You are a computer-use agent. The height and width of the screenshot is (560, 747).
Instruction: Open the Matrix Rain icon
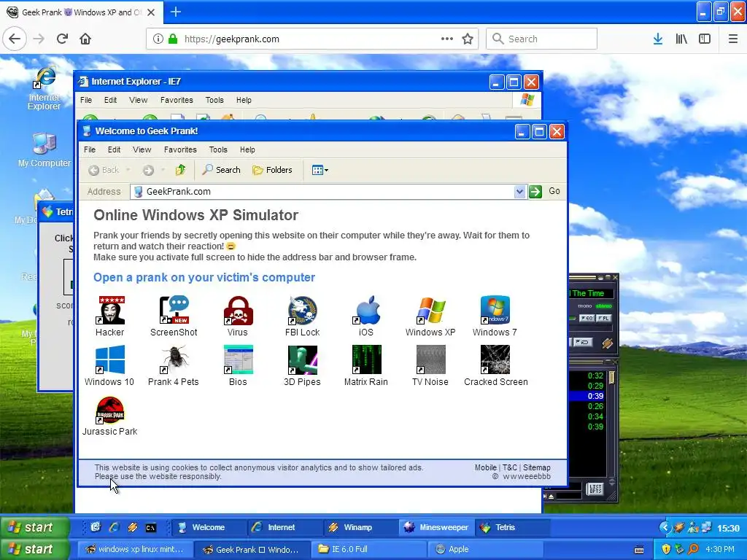click(366, 366)
